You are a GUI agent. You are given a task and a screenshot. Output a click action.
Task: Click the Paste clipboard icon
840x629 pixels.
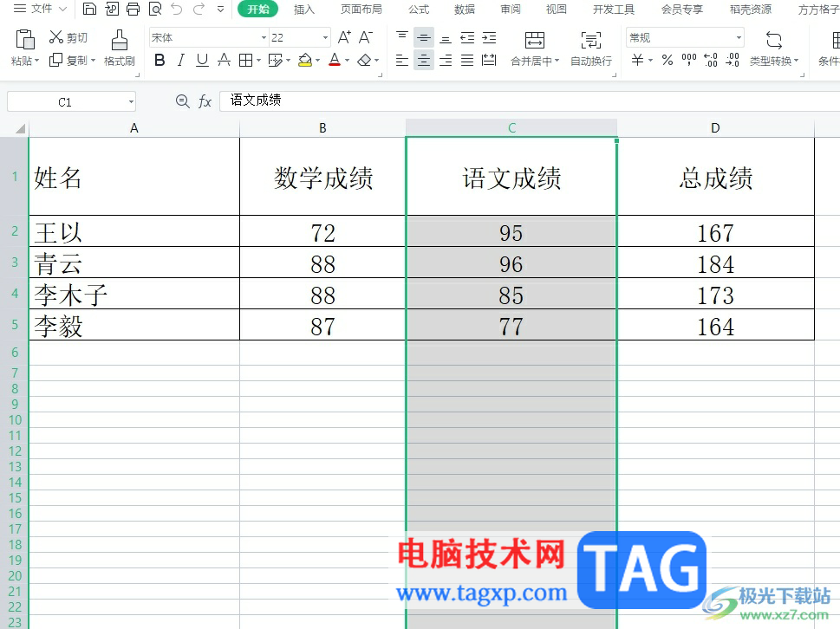pos(25,40)
